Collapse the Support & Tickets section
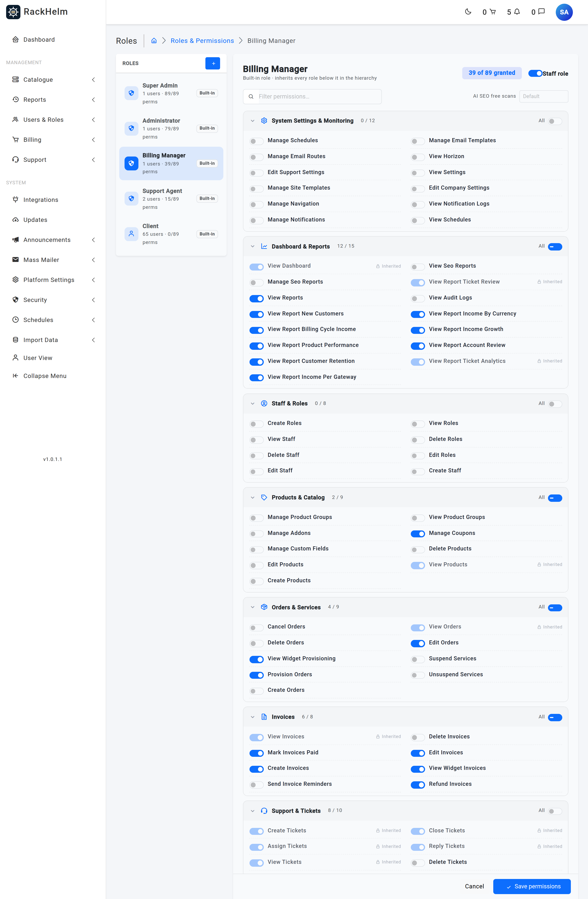Screen dimensions: 588x899 tap(253, 811)
